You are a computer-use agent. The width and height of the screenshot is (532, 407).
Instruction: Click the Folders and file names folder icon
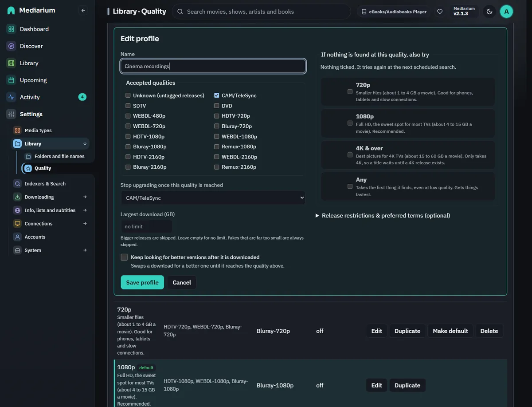coord(28,156)
